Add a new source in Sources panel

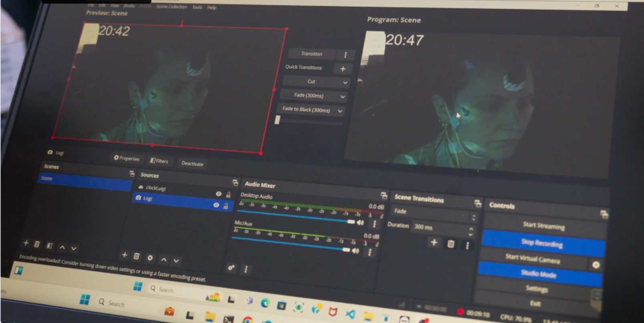tap(125, 255)
